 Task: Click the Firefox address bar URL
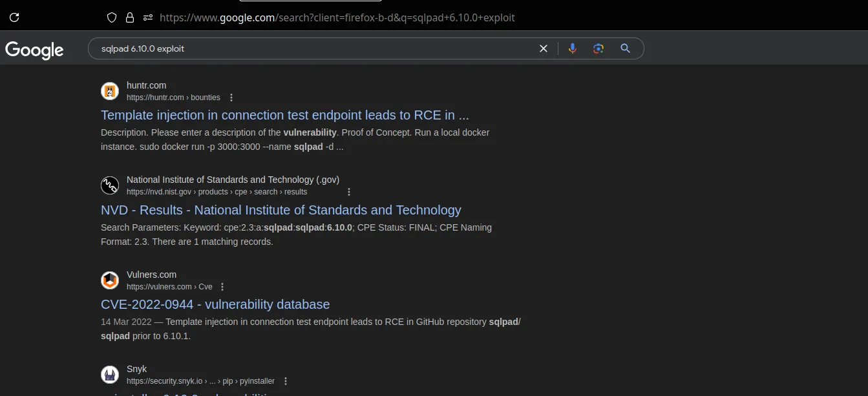pos(337,17)
